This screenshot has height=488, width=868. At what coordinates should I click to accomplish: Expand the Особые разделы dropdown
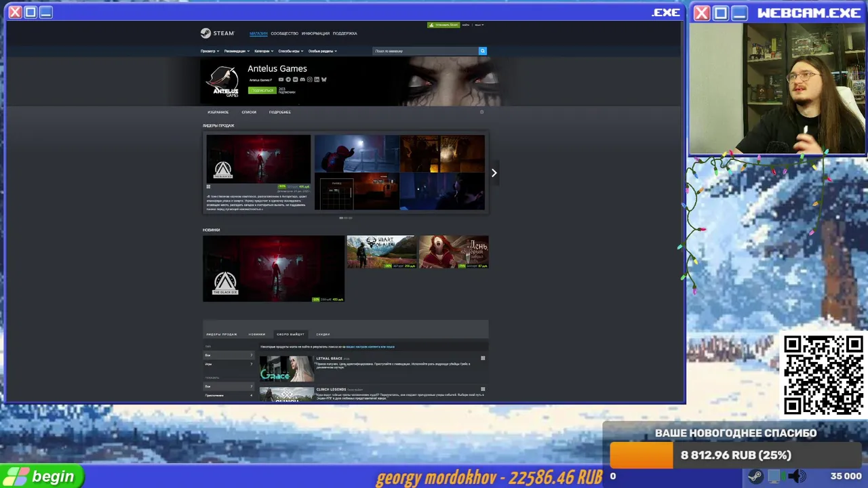tap(323, 51)
